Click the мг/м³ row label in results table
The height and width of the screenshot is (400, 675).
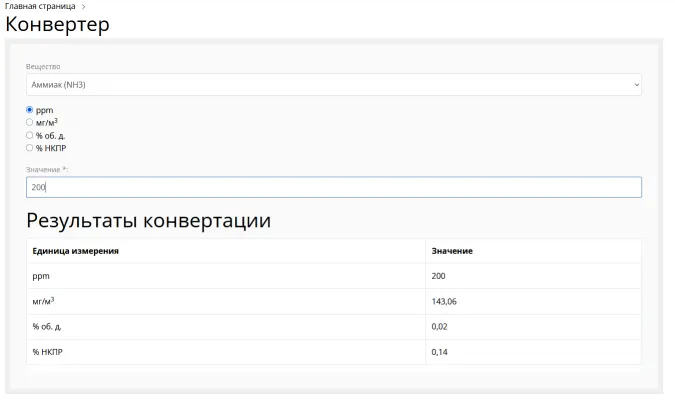point(43,301)
